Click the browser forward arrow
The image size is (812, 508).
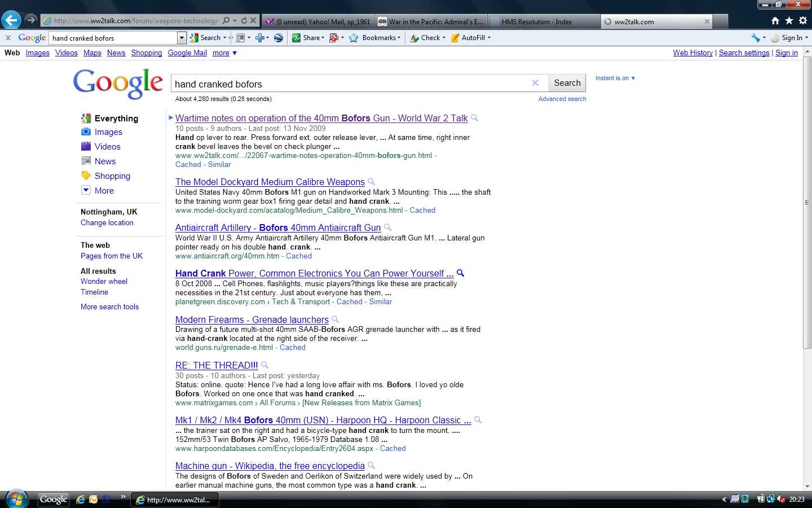pos(30,20)
